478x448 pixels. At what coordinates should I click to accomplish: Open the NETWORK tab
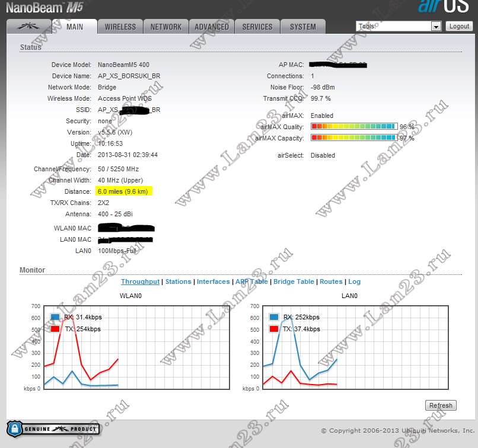[x=166, y=27]
